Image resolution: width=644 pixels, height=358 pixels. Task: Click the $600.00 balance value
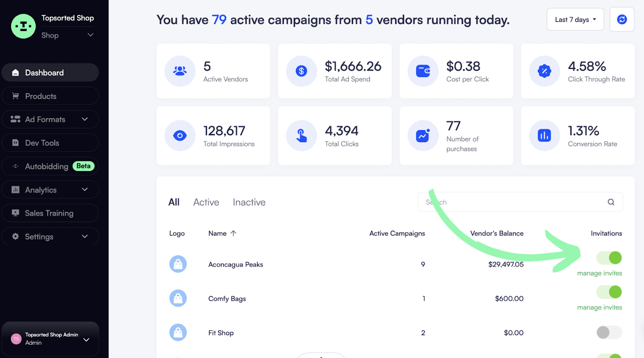coord(509,298)
